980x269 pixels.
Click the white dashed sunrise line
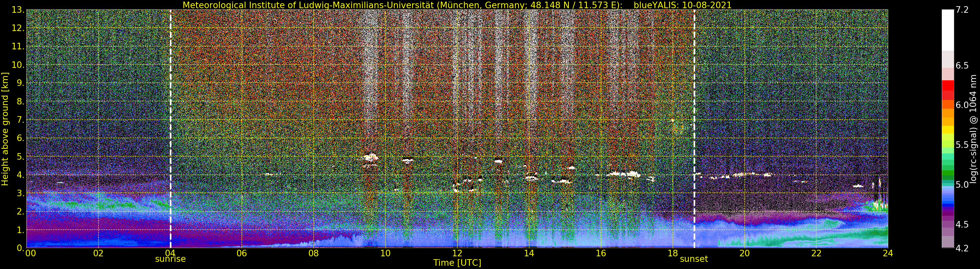click(x=170, y=129)
